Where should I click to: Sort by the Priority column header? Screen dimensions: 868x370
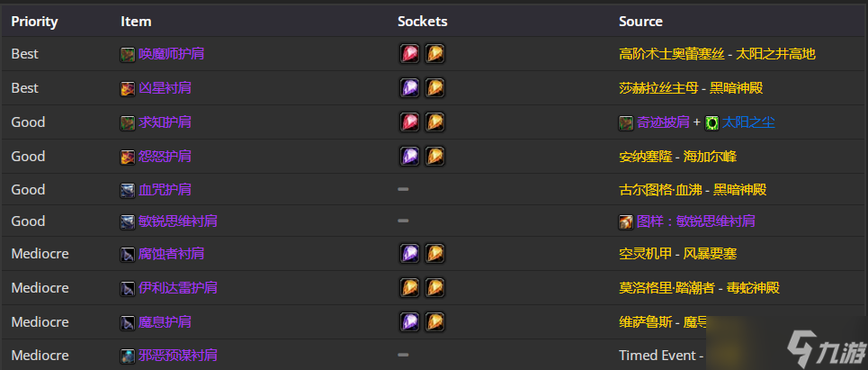pyautogui.click(x=34, y=22)
